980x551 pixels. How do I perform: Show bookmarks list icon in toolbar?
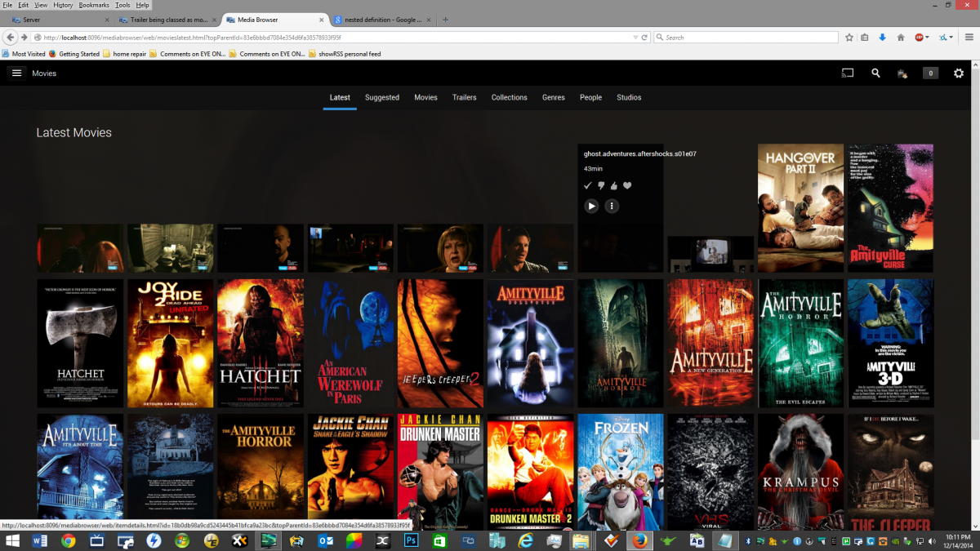click(x=865, y=38)
